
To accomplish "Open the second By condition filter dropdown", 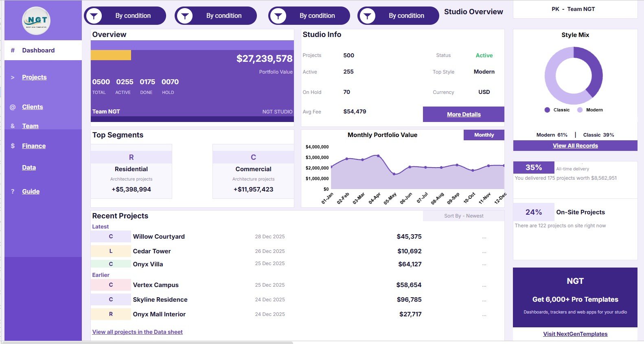I will pos(216,16).
